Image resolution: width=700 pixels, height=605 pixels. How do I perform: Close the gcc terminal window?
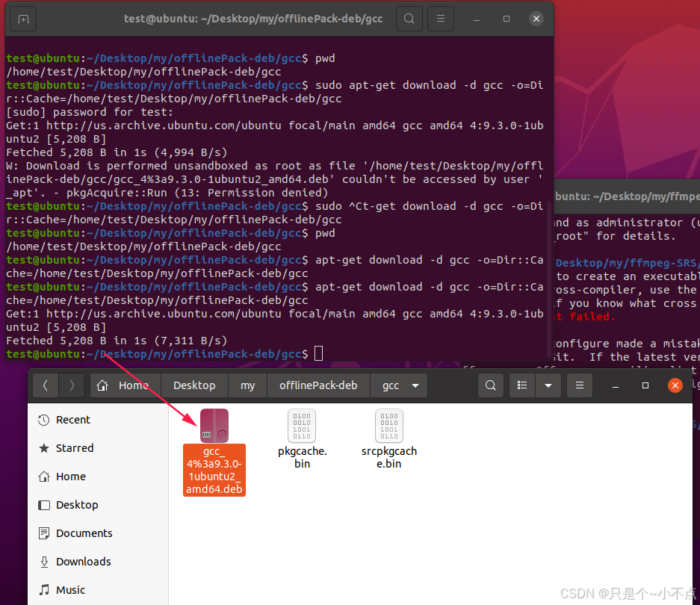click(536, 19)
